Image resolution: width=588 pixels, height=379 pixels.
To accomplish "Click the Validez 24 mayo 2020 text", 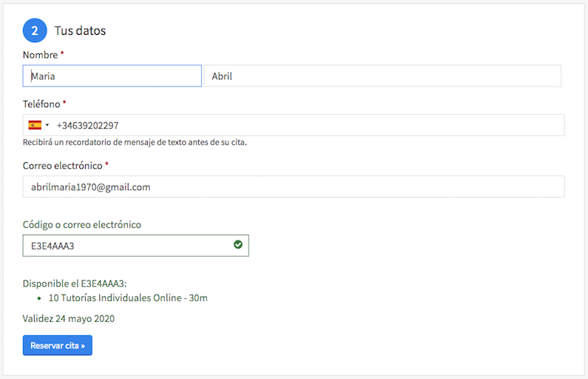I will tap(68, 319).
